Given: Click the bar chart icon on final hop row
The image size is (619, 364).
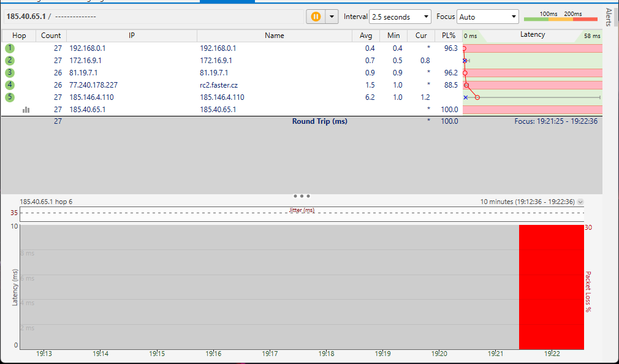Looking at the screenshot, I should [26, 109].
